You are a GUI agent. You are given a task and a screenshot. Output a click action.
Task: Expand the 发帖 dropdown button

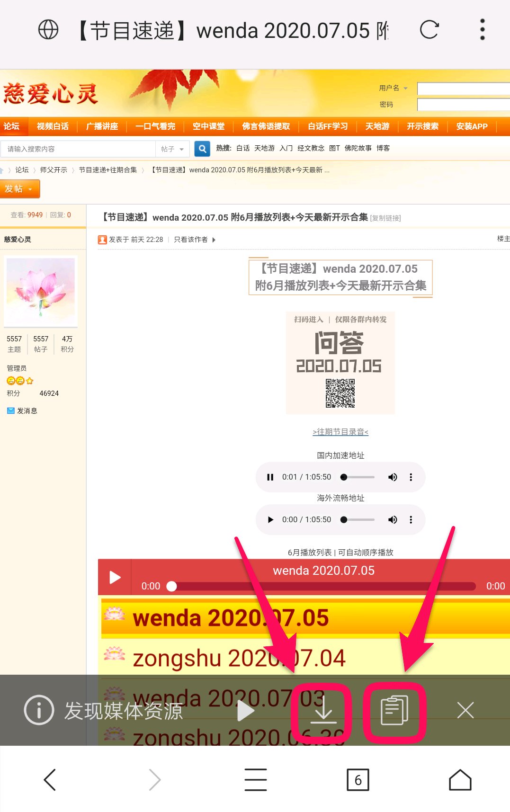click(19, 189)
